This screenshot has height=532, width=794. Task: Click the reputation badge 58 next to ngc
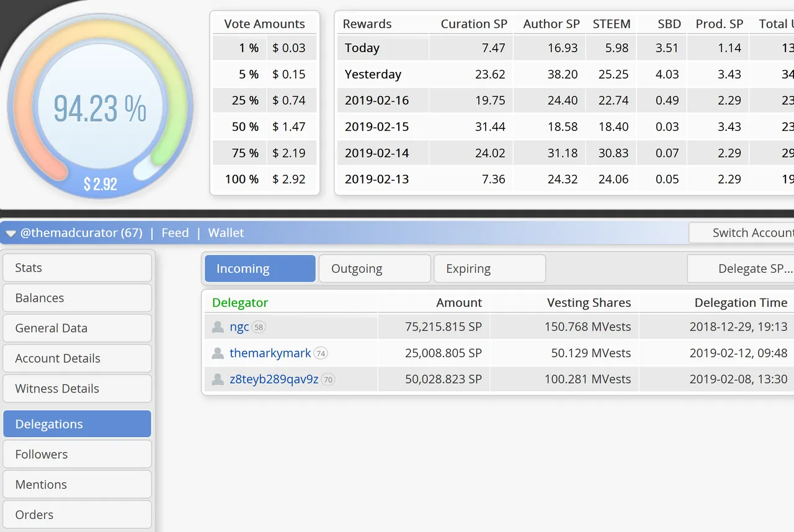pyautogui.click(x=259, y=327)
